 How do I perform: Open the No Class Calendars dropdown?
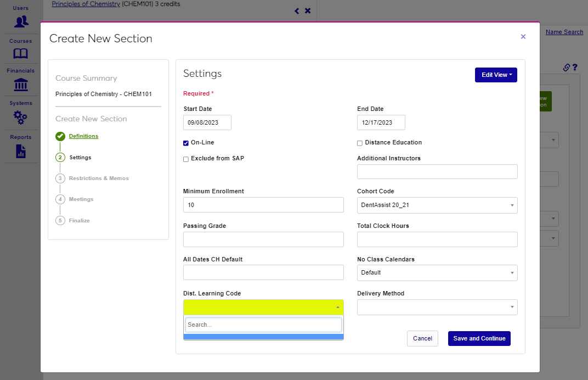click(437, 273)
